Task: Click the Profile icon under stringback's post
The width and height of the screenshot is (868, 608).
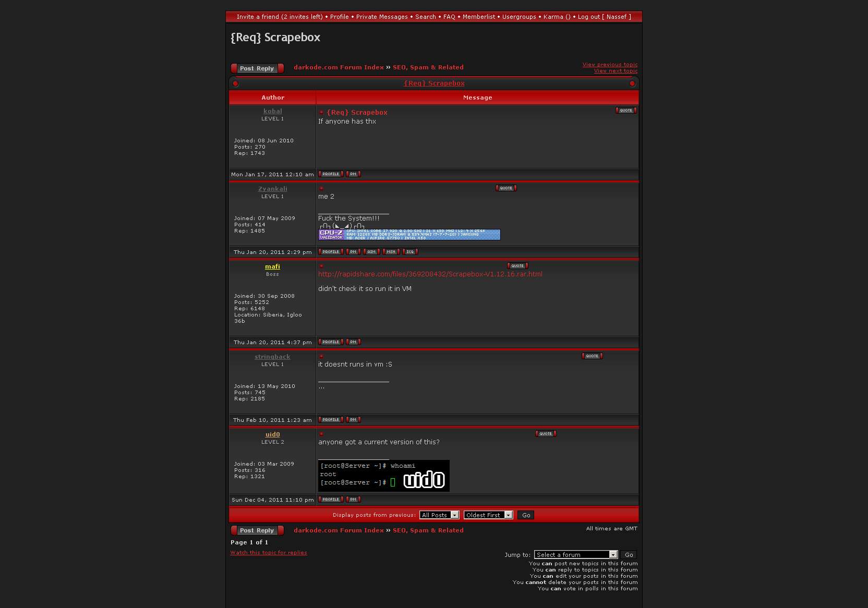Action: point(331,420)
